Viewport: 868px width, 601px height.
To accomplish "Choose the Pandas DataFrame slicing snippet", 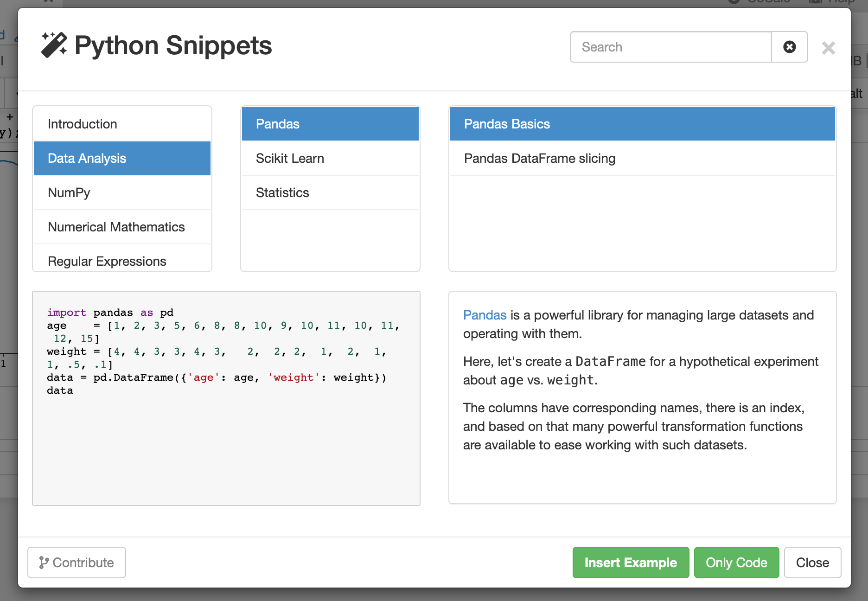I will coord(642,158).
